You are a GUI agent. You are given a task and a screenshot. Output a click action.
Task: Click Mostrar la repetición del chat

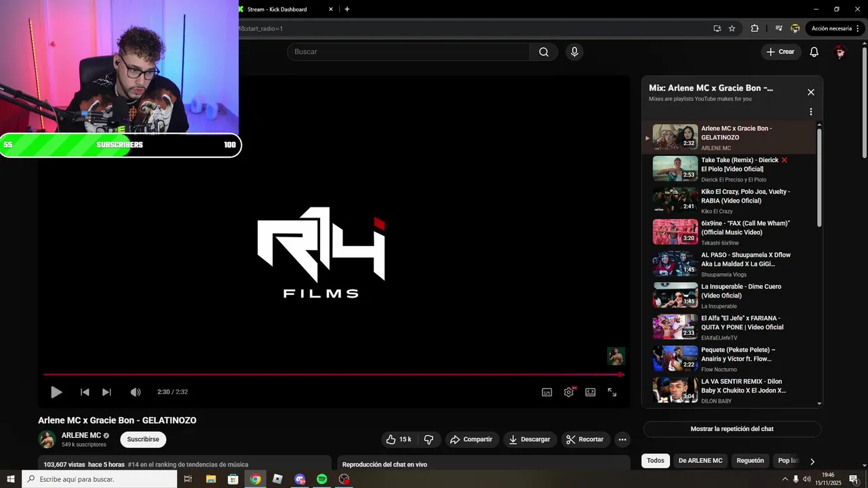(x=732, y=429)
